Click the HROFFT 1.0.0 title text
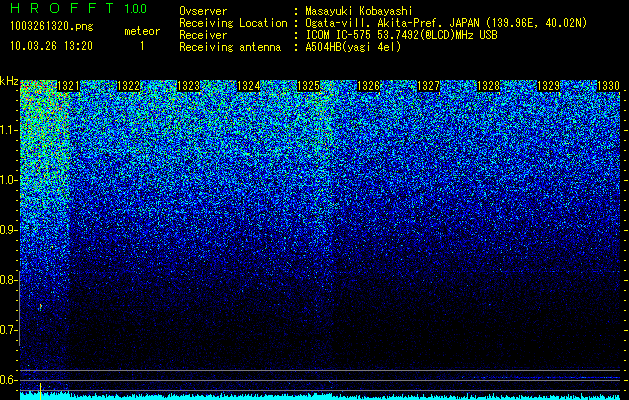The width and height of the screenshot is (629, 400). tap(79, 8)
